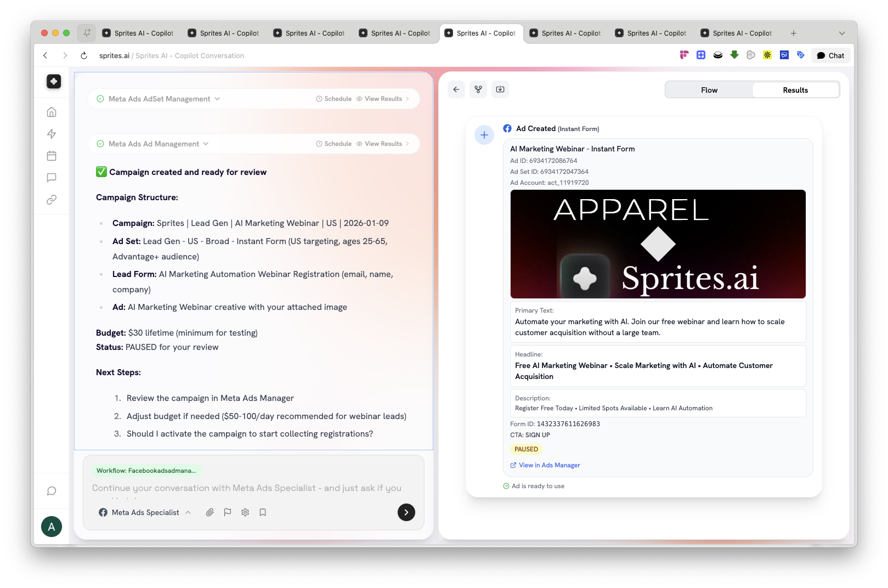Select the first Sprites AI - Copilot browser tab
This screenshot has width=888, height=588.
click(138, 33)
